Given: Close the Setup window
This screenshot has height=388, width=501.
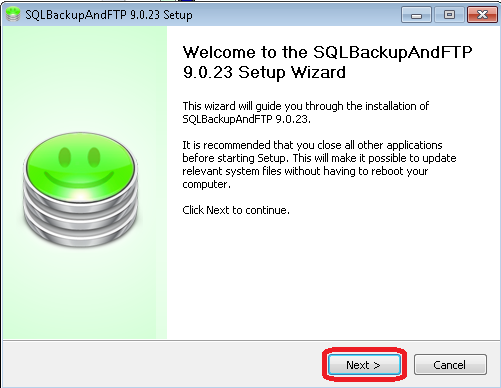Looking at the screenshot, I should (482, 15).
